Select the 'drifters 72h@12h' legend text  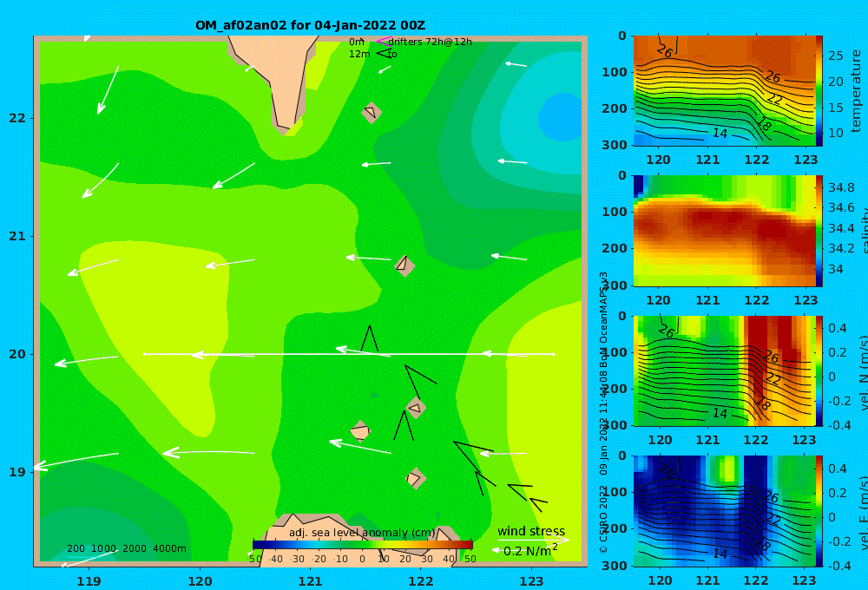tap(431, 42)
